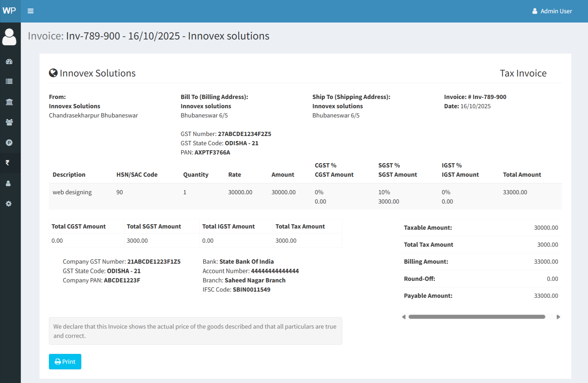Click the large profile avatar in sidebar

(9, 37)
